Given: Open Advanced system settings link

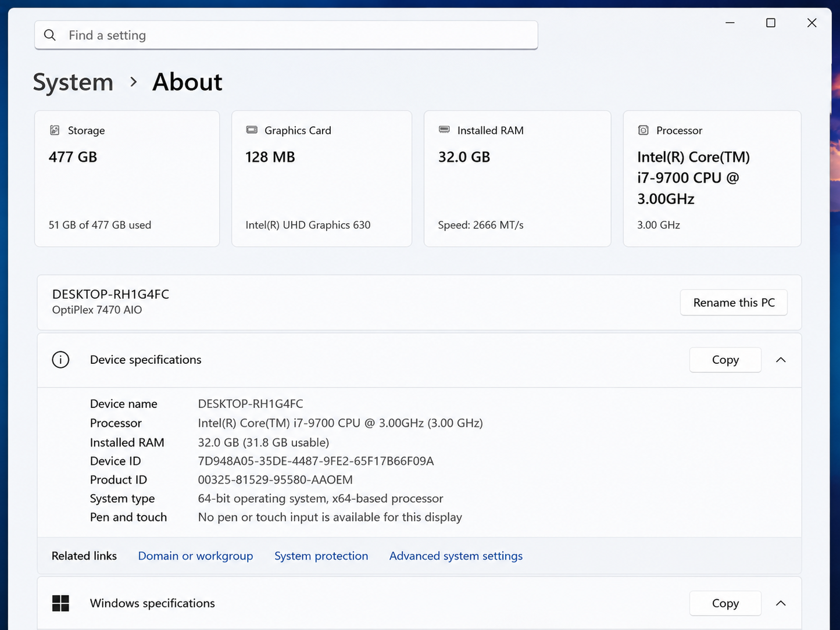Looking at the screenshot, I should (456, 556).
